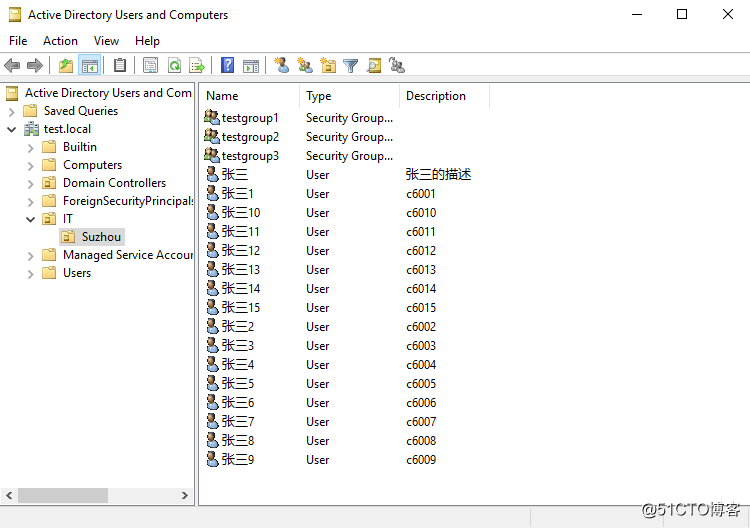Select user 张三10 in the list

click(x=241, y=213)
